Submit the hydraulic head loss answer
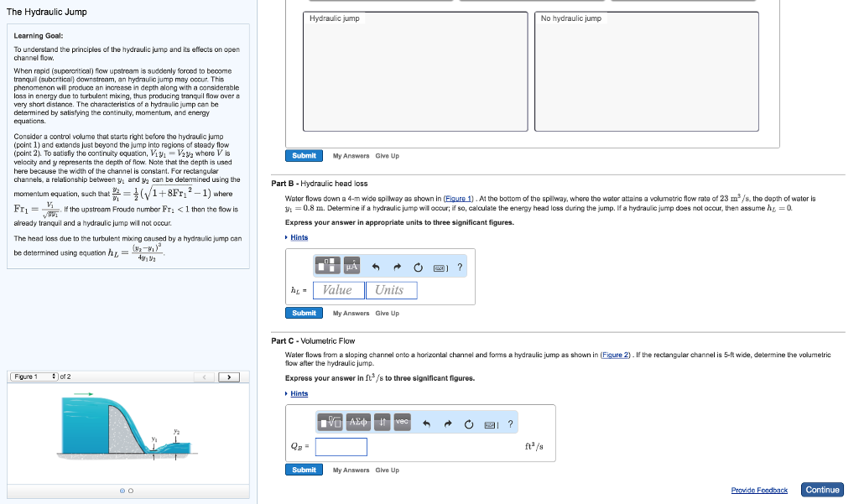This screenshot has height=504, width=859. (304, 313)
